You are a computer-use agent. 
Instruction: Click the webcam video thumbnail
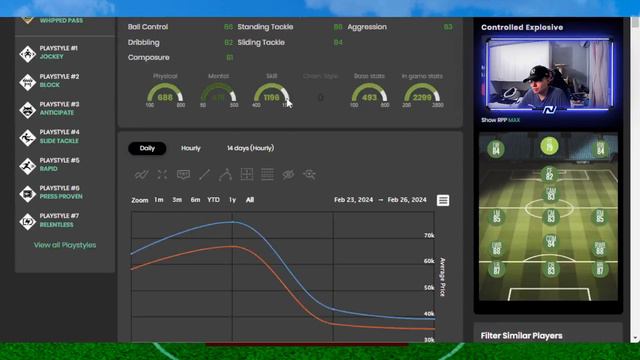coord(549,74)
